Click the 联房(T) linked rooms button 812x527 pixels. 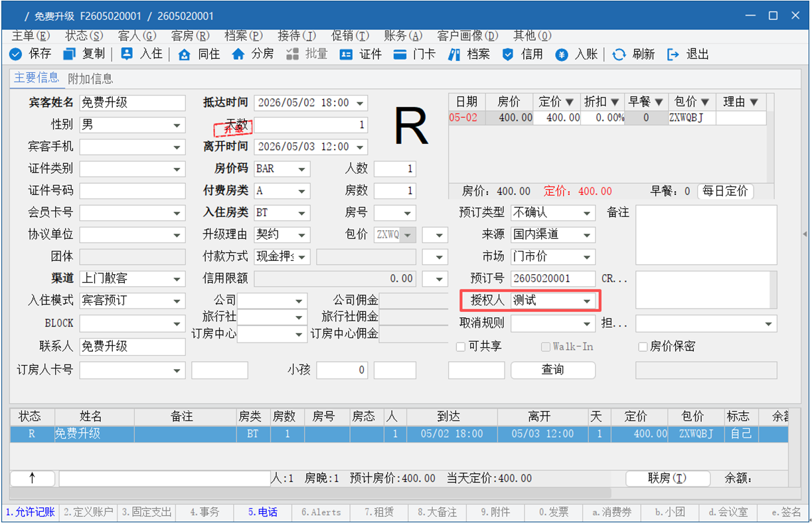click(x=667, y=478)
